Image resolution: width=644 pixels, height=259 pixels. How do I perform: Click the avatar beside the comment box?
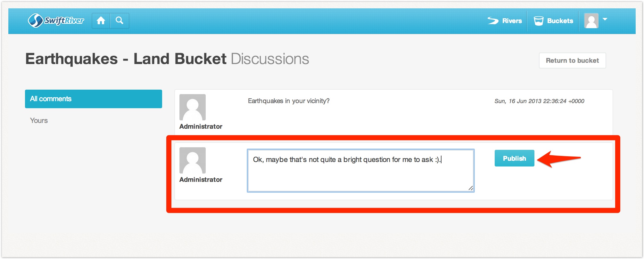click(192, 160)
